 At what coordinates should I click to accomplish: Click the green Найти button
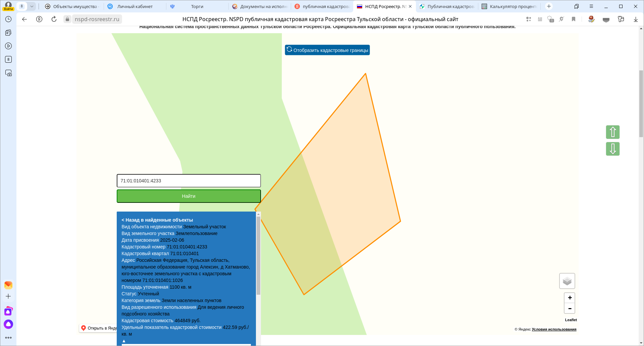(189, 196)
